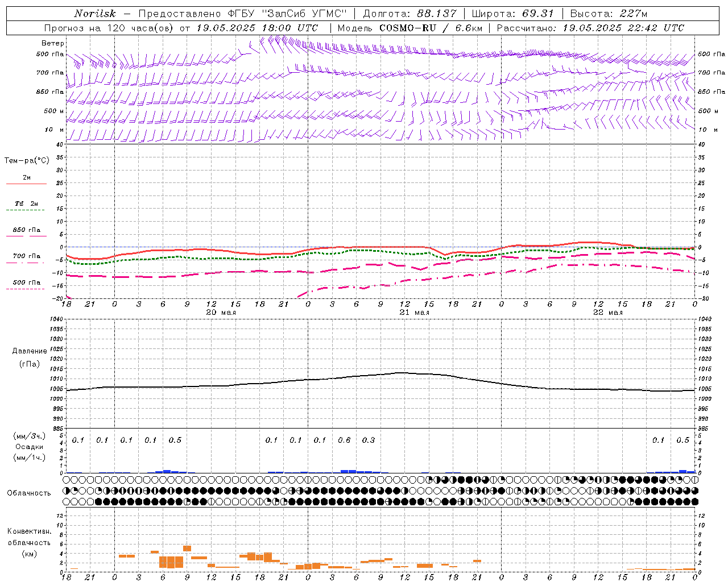Click the '22 мая' date label
This screenshot has width=728, height=582.
click(607, 313)
